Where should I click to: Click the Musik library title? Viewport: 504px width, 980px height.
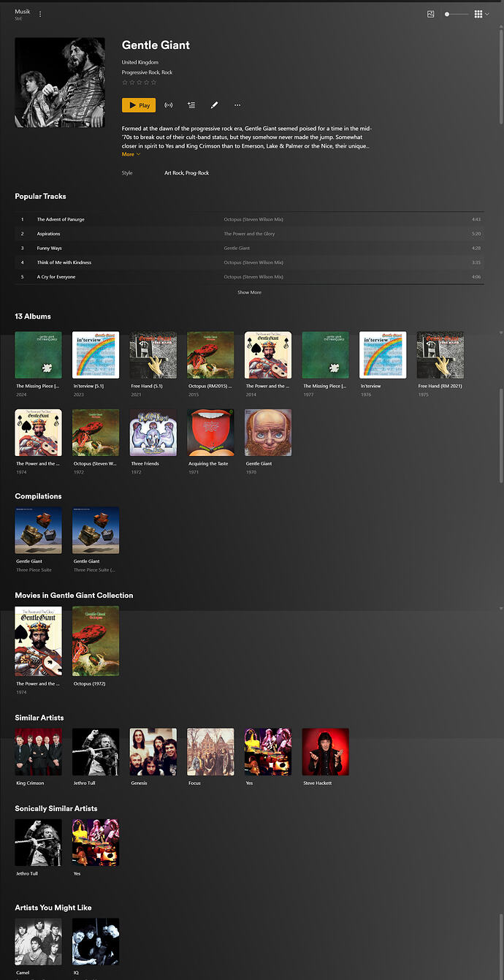tap(23, 12)
